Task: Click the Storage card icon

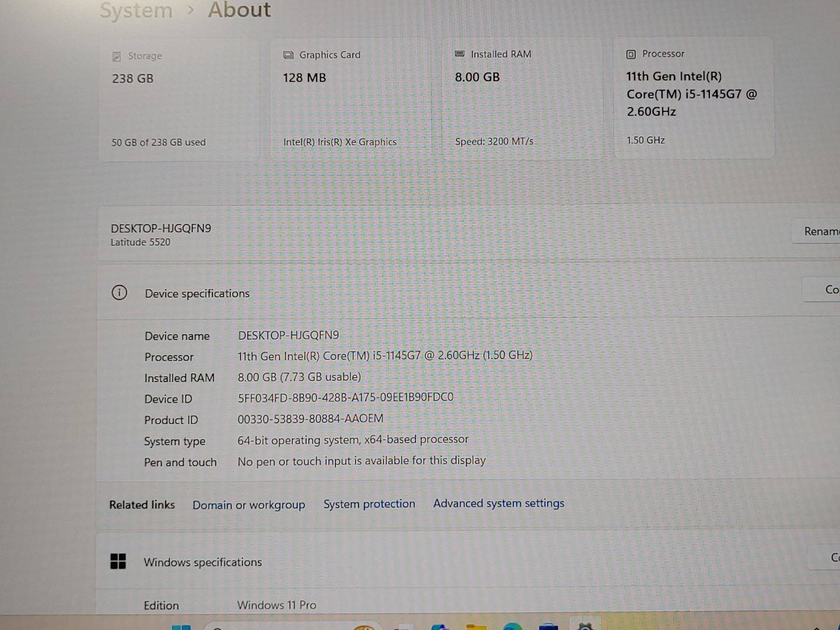Action: (x=118, y=55)
